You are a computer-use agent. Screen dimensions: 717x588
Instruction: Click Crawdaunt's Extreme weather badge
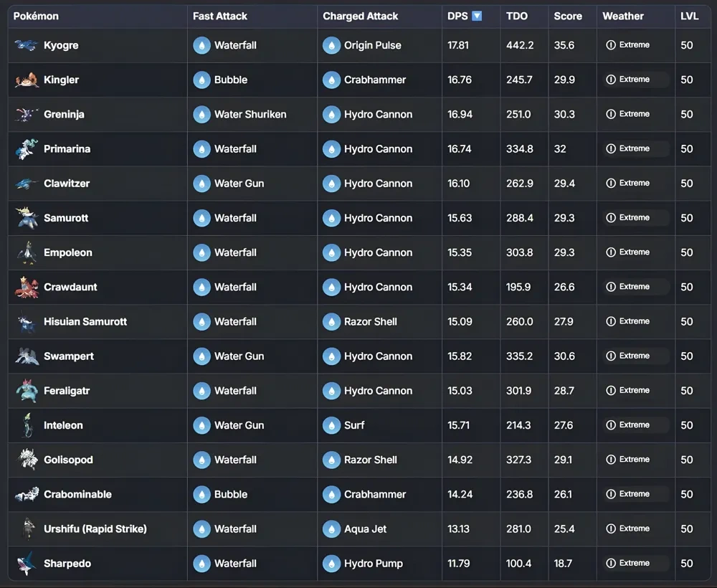(x=636, y=287)
